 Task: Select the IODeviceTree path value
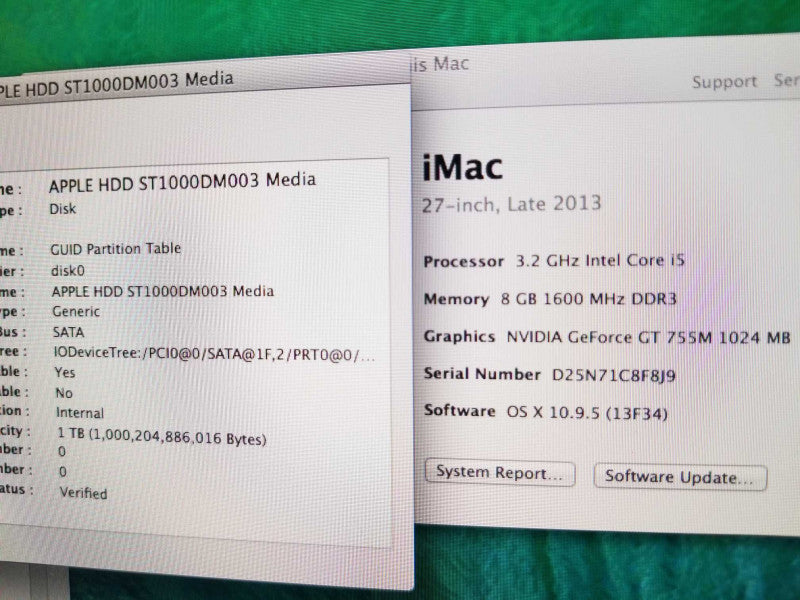click(x=214, y=354)
